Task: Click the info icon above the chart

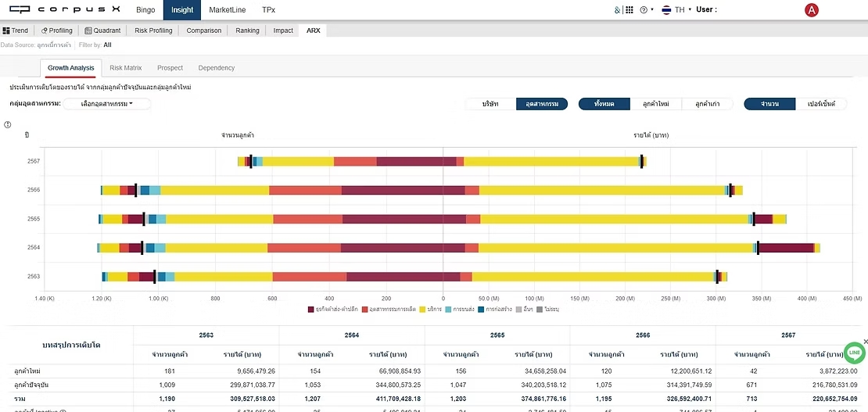Action: pos(8,124)
